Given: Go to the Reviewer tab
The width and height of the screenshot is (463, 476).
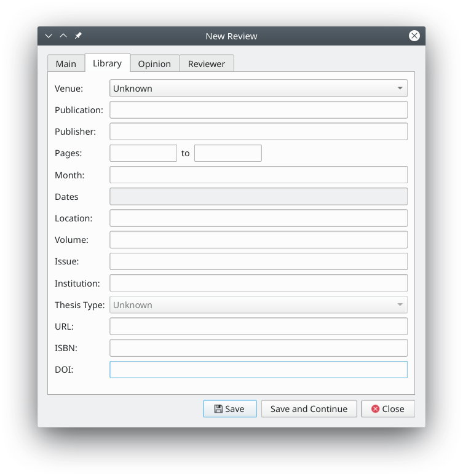Looking at the screenshot, I should tap(207, 64).
